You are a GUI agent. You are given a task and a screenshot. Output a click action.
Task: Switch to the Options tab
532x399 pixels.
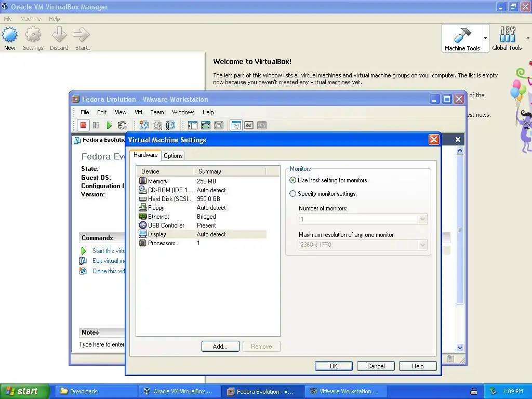tap(173, 156)
